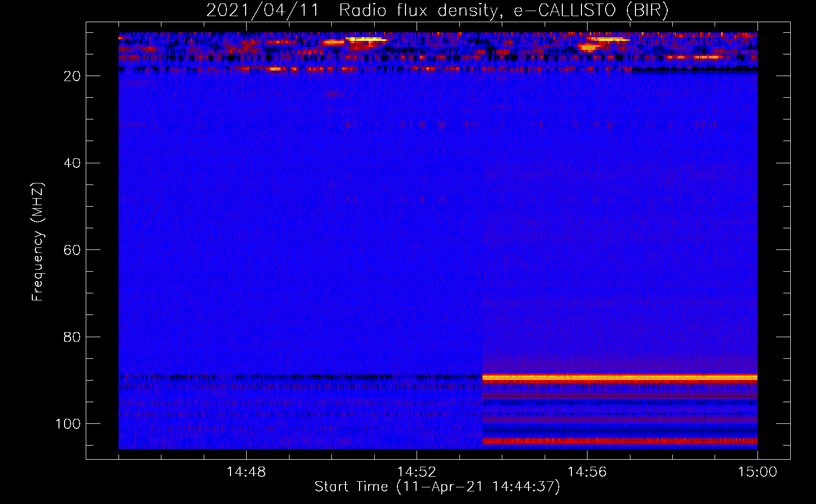The width and height of the screenshot is (816, 504).
Task: Click the 'Start Time (11-Apr-21 14:44:37)' label
Action: [437, 487]
